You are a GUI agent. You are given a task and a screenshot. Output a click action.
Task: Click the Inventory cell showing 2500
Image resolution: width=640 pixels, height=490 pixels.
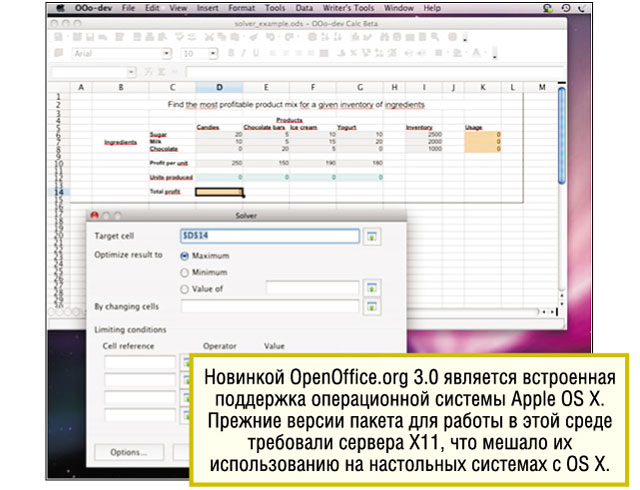click(424, 134)
